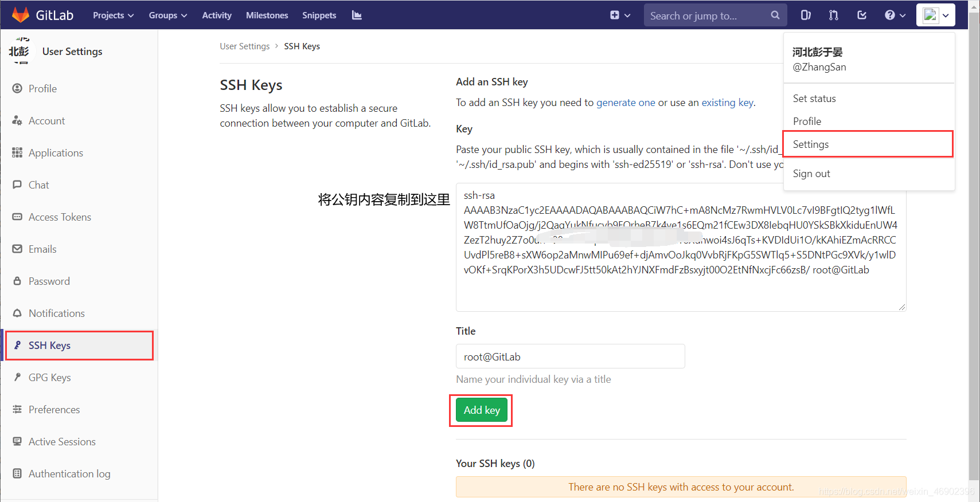Toggle the user avatar dropdown
Image resolution: width=980 pixels, height=502 pixels.
point(936,15)
